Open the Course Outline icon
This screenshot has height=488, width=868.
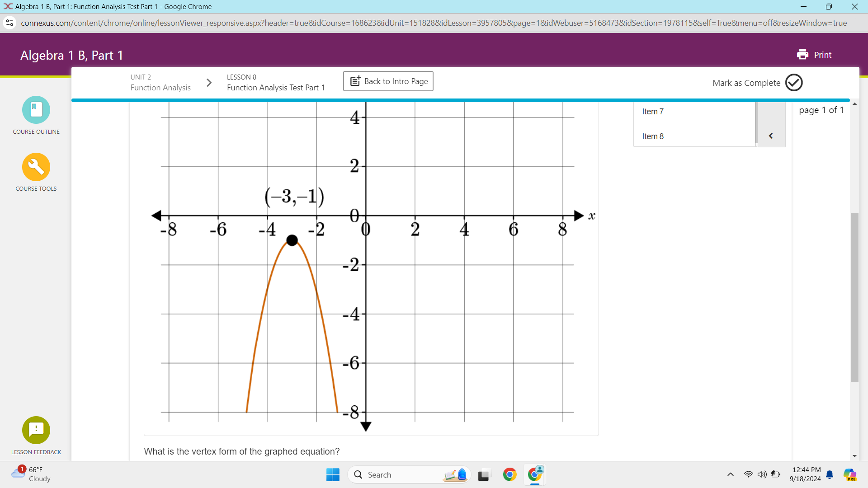tap(36, 110)
